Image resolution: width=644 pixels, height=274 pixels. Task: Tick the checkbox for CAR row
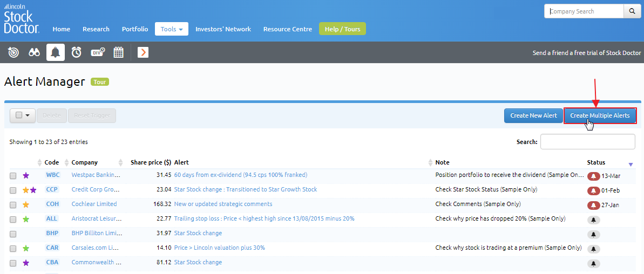coord(13,249)
